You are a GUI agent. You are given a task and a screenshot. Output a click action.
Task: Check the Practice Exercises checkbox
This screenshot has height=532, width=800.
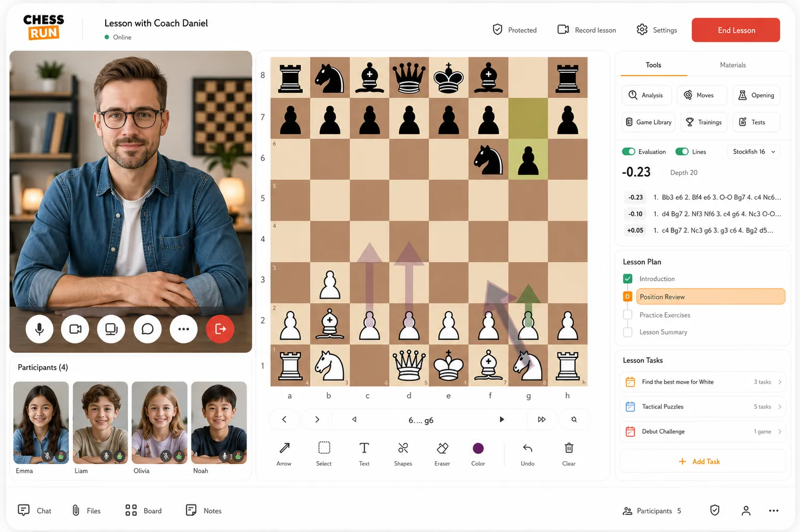click(x=628, y=315)
